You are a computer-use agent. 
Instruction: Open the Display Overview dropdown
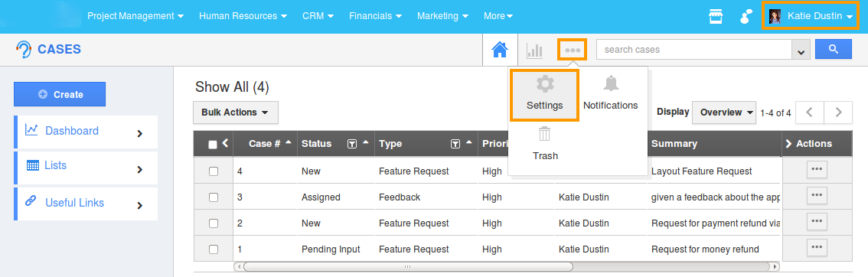tap(724, 112)
